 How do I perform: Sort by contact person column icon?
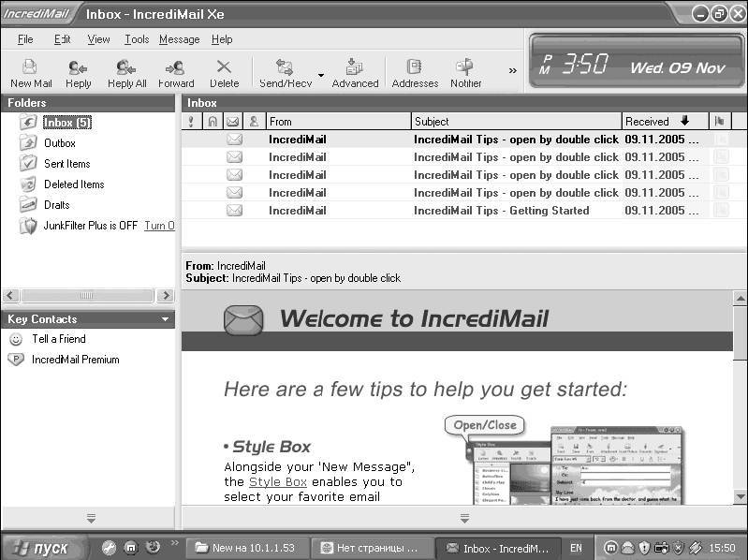click(254, 121)
